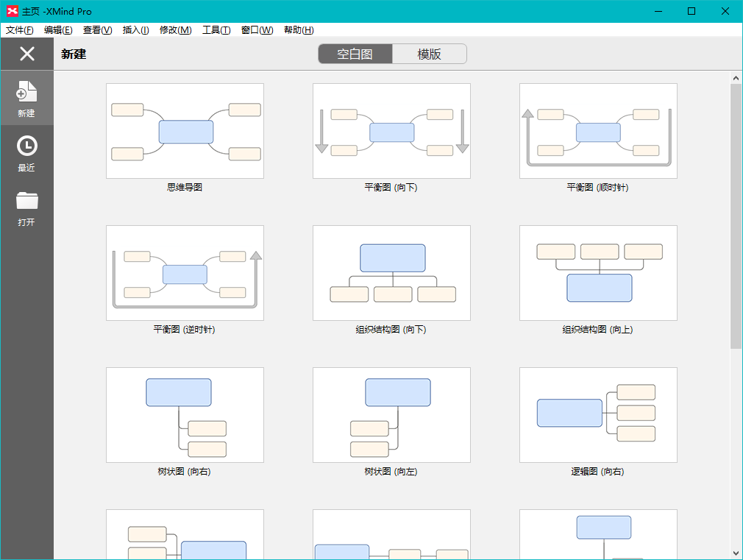Image resolution: width=743 pixels, height=560 pixels.
Task: Open the 帮助(H) menu
Action: click(299, 30)
